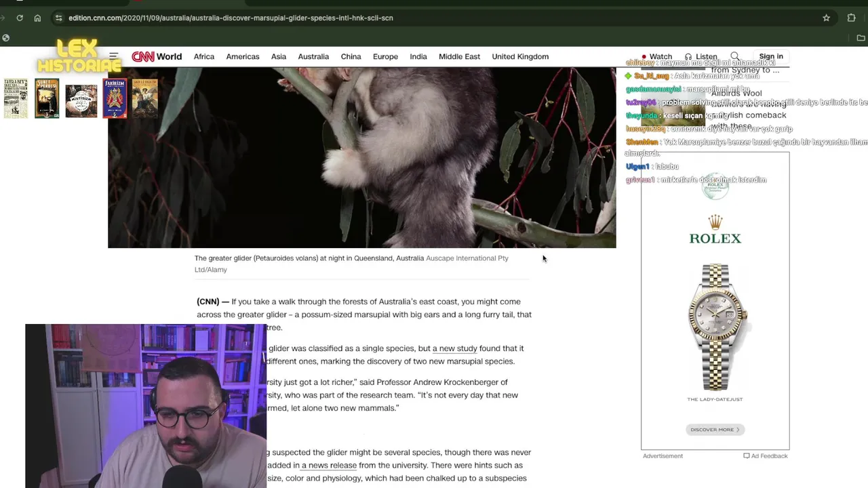Click the greater glider photo
Screen dimensions: 868x488
(x=362, y=157)
